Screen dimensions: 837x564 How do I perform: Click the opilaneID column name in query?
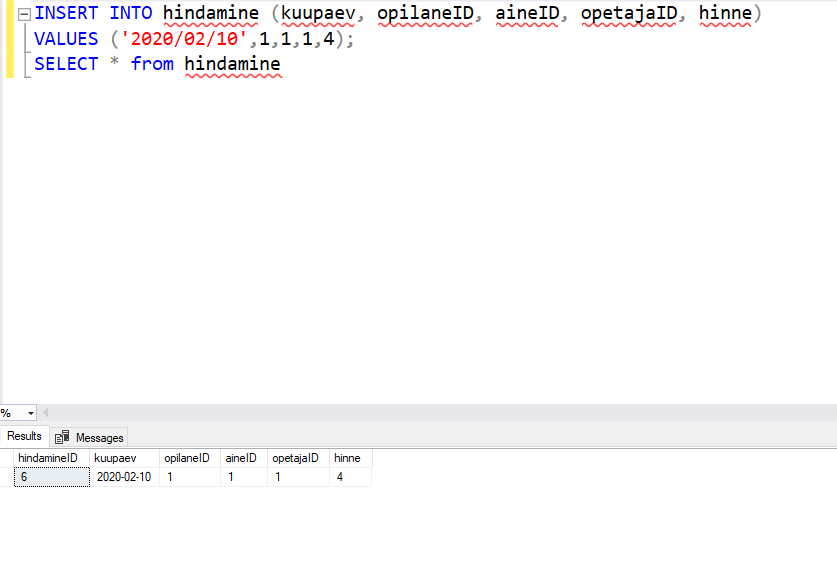pyautogui.click(x=425, y=13)
